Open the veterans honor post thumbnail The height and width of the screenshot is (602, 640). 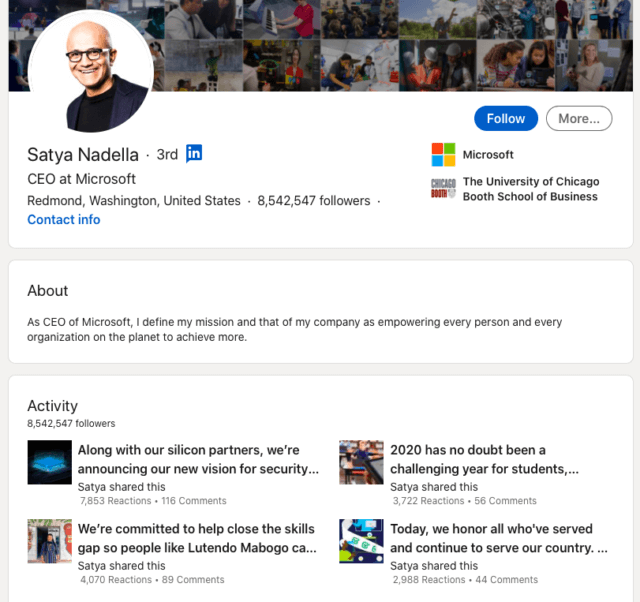(x=361, y=541)
